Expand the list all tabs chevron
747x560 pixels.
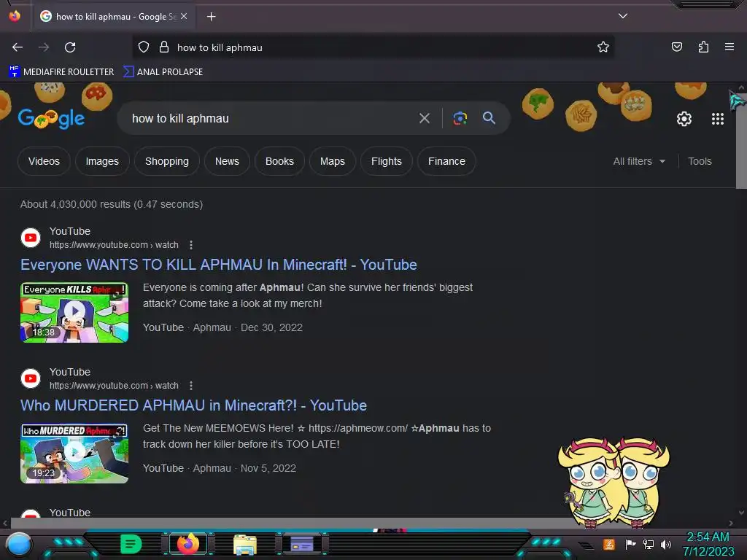click(x=623, y=16)
